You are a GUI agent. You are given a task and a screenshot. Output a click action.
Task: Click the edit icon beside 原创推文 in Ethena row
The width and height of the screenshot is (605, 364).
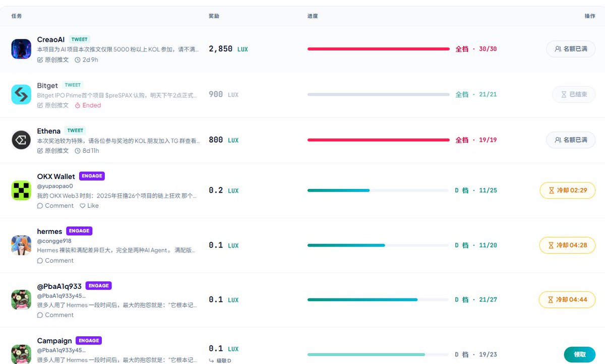click(40, 151)
